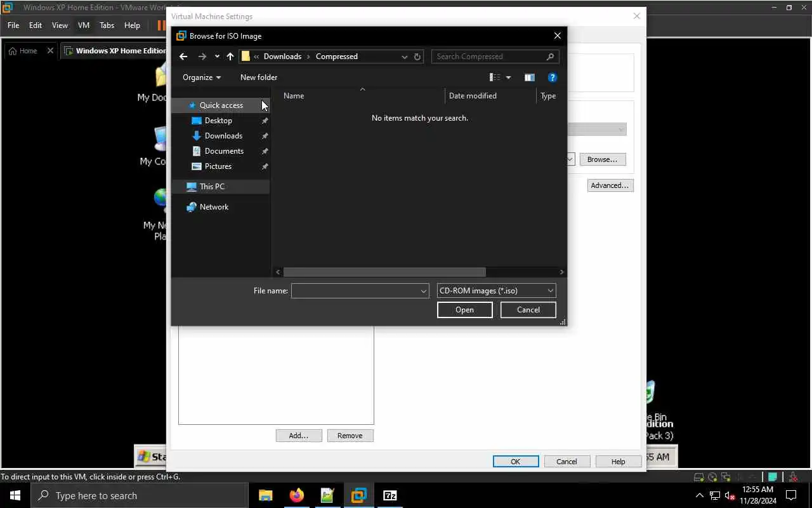Click the folder icon in the address bar
Viewport: 812px width, 508px height.
[x=246, y=57]
